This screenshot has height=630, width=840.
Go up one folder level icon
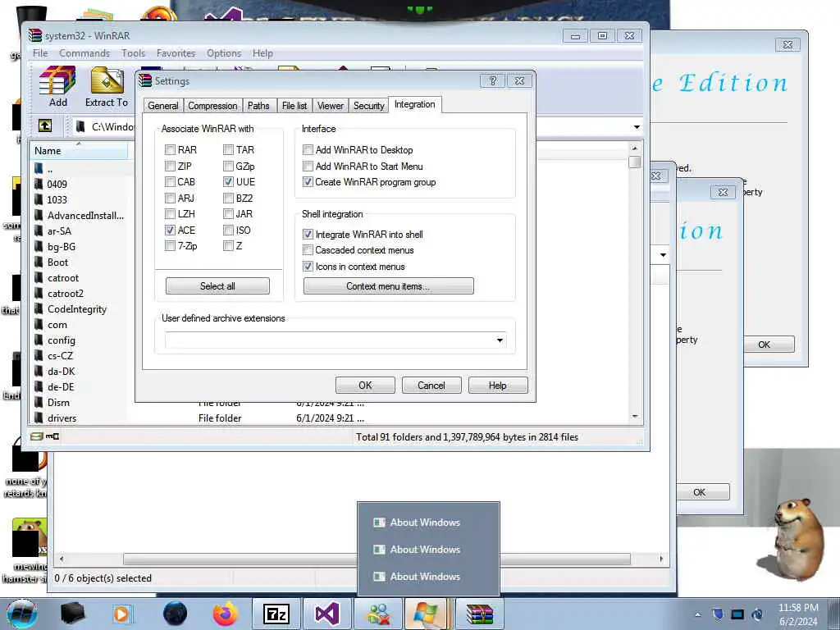click(45, 126)
